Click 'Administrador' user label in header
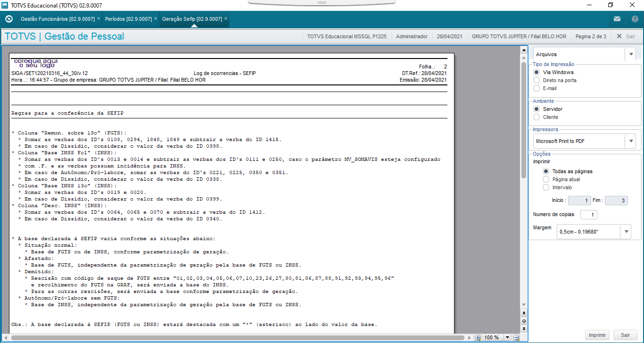Image resolution: width=644 pixels, height=343 pixels. coord(412,36)
